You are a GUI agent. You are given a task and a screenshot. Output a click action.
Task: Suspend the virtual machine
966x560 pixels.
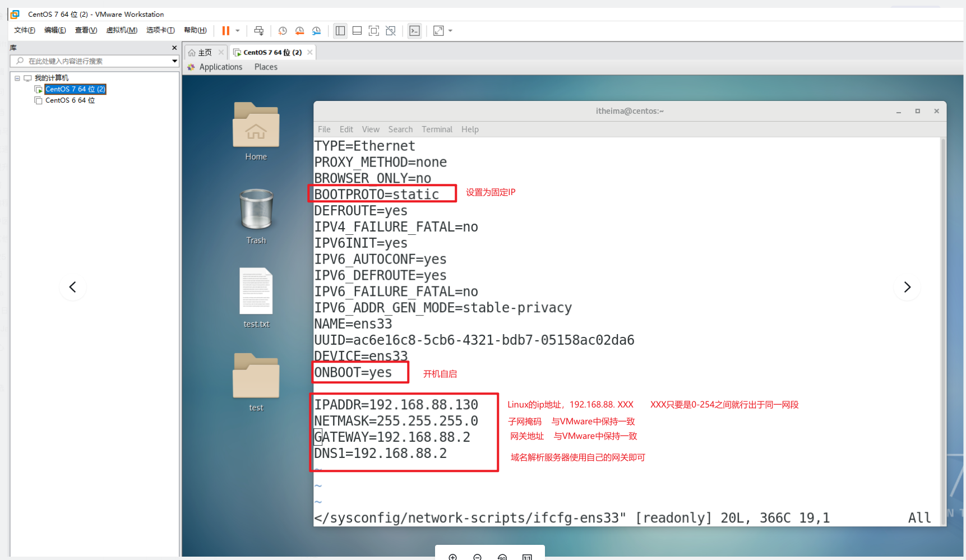coord(227,31)
